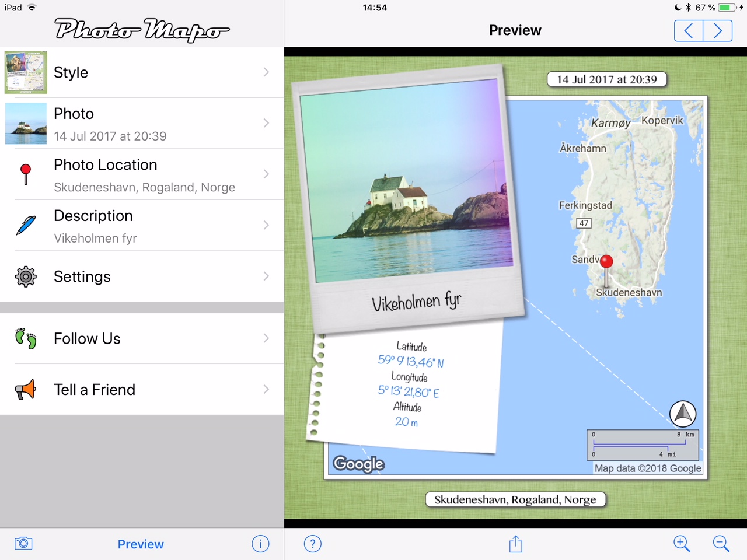Click the route 47 road marker
Image resolution: width=747 pixels, height=560 pixels.
tap(584, 223)
